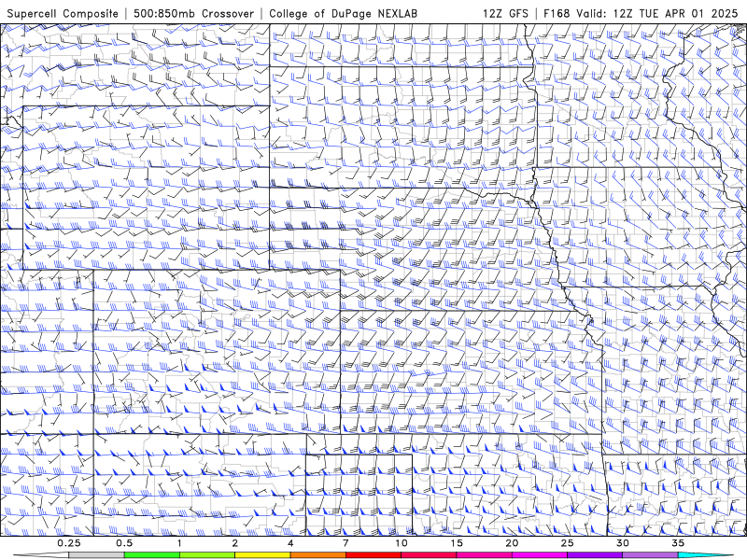Click the legend value 4

[290, 543]
